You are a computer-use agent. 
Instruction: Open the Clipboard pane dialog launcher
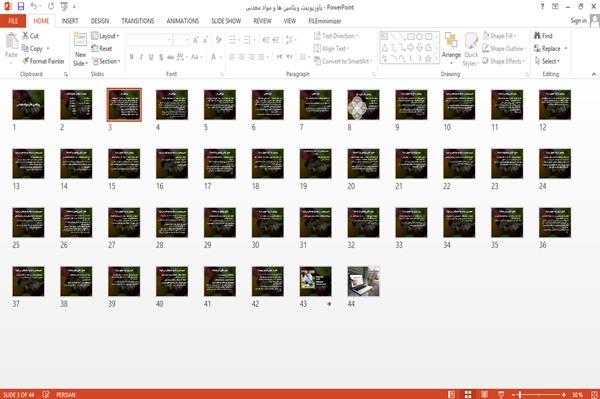[66, 75]
